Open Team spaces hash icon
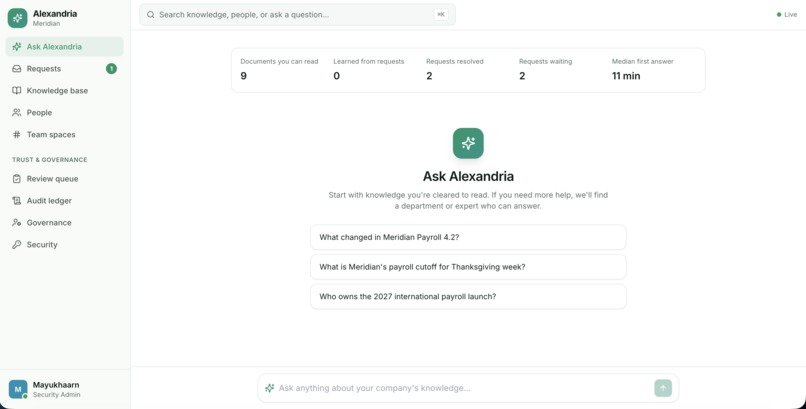806x409 pixels. (16, 135)
